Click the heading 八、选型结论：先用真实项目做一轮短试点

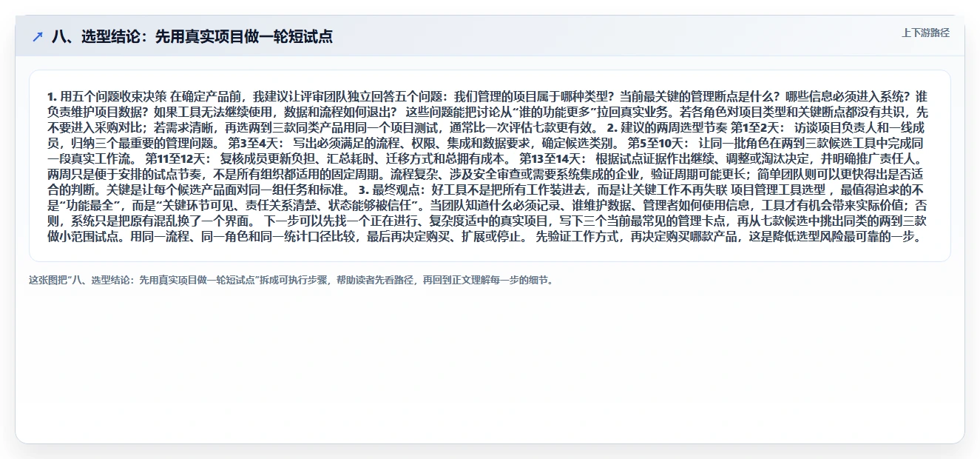point(192,36)
